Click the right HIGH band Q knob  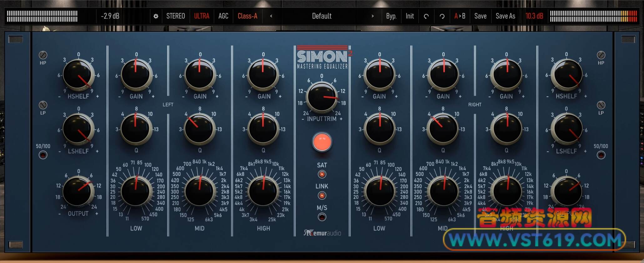pos(506,129)
